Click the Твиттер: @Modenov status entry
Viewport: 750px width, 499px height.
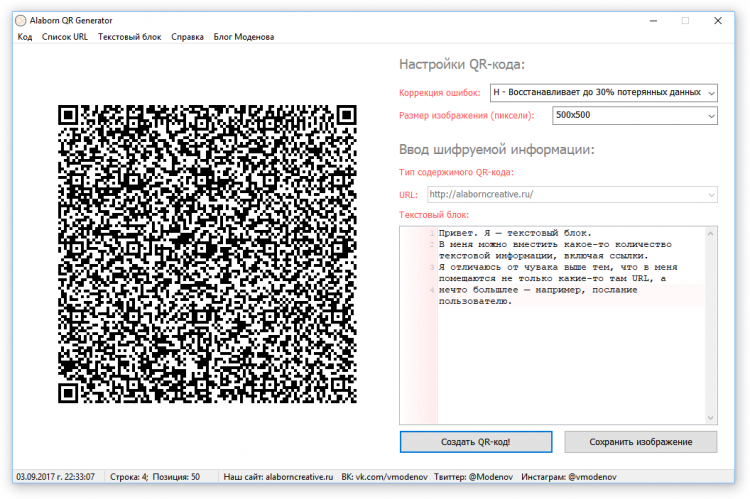474,477
